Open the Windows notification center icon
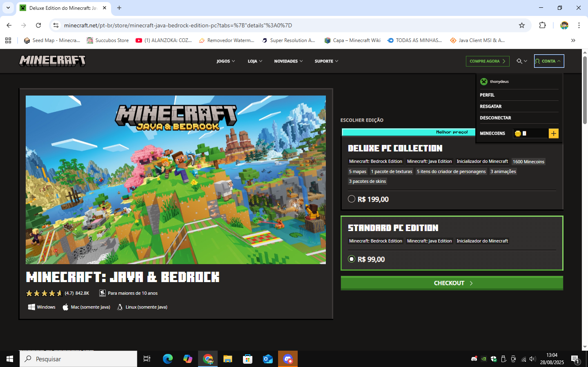Screen dimensions: 588x367 pyautogui.click(x=575, y=359)
